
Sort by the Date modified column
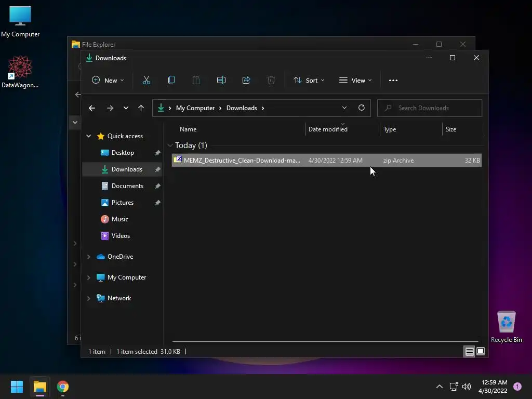tap(328, 129)
